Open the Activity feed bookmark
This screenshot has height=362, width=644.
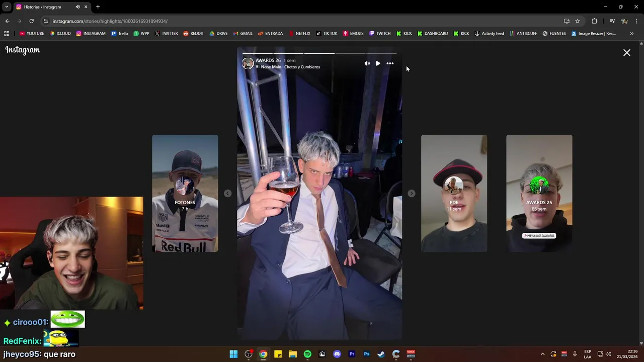tap(490, 33)
